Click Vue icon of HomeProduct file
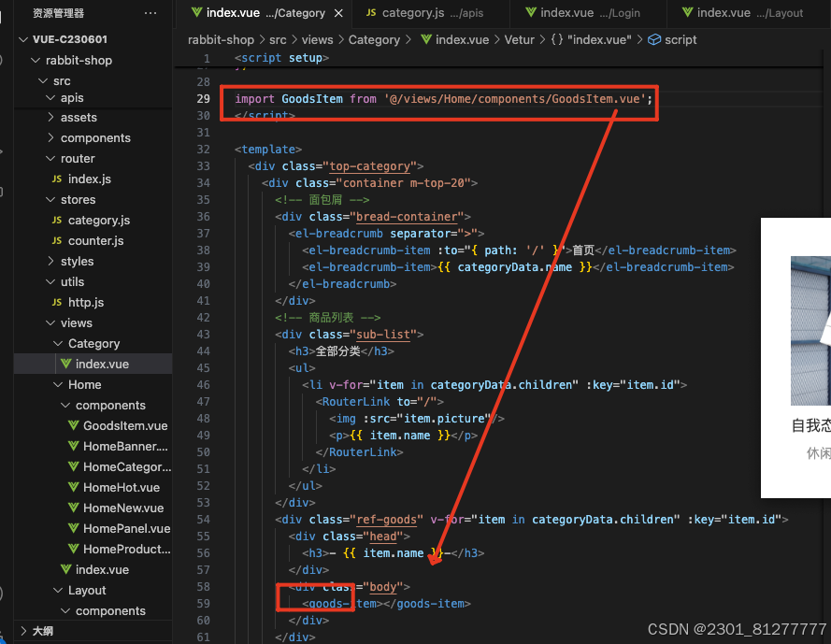The height and width of the screenshot is (644, 831). coord(74,549)
